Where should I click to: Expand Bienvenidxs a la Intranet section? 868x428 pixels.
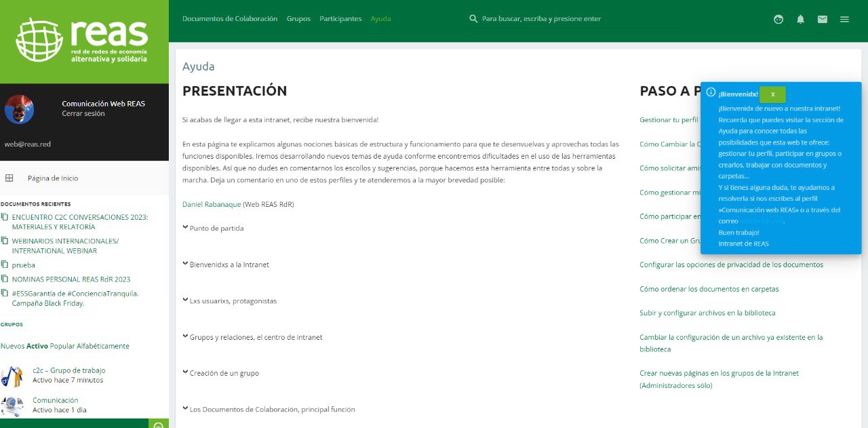point(186,265)
